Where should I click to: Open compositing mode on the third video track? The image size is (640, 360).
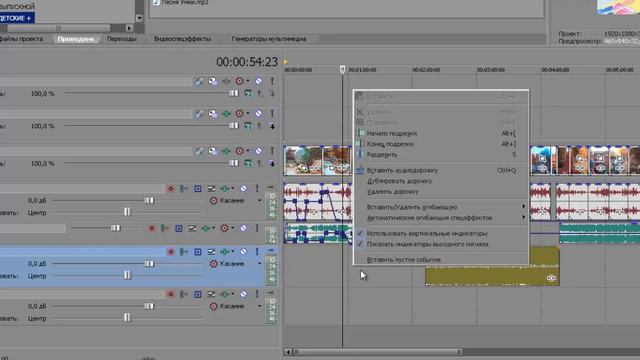pyautogui.click(x=248, y=163)
